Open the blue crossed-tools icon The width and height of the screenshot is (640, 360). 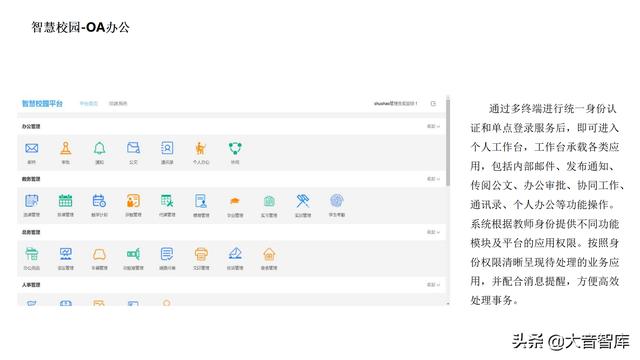303,200
